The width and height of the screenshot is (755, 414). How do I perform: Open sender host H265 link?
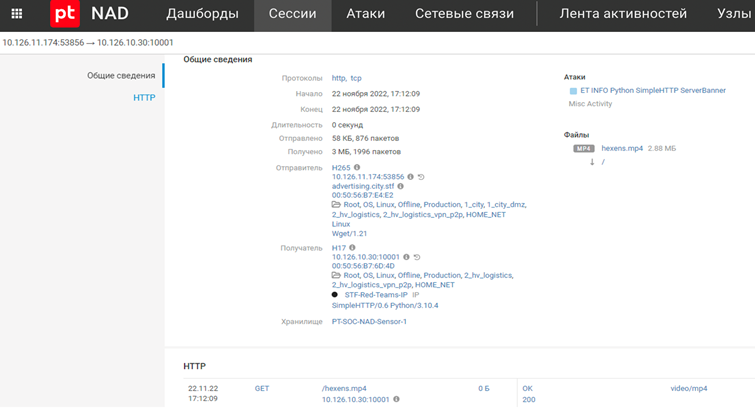click(x=341, y=168)
